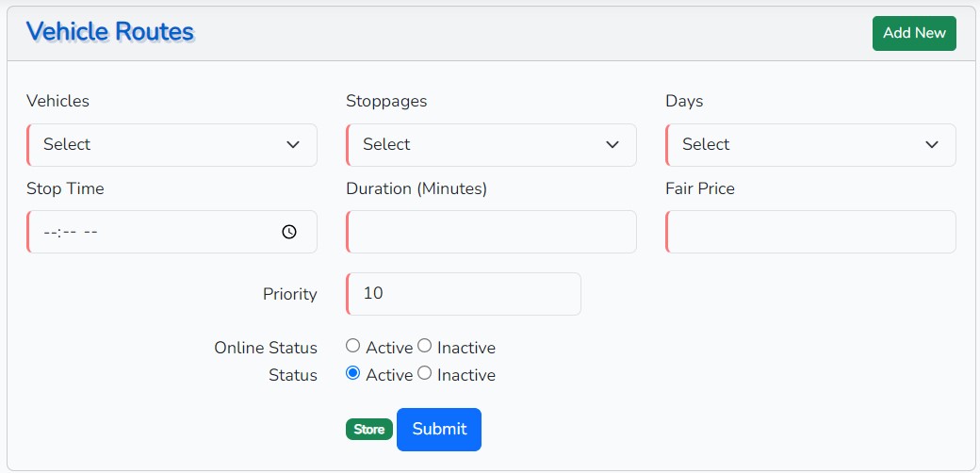980x473 pixels.
Task: Click the Vehicles dropdown chevron arrow
Action: [x=293, y=145]
